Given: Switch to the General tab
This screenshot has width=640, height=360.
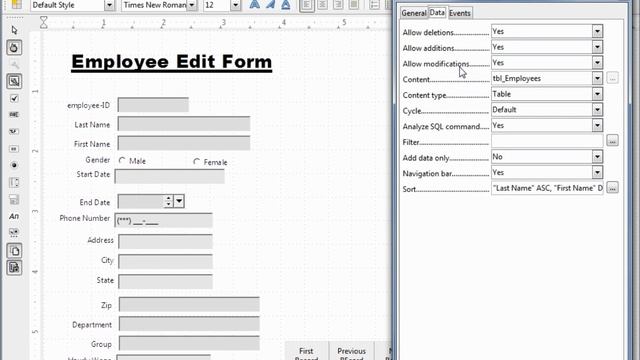Looking at the screenshot, I should pos(414,13).
